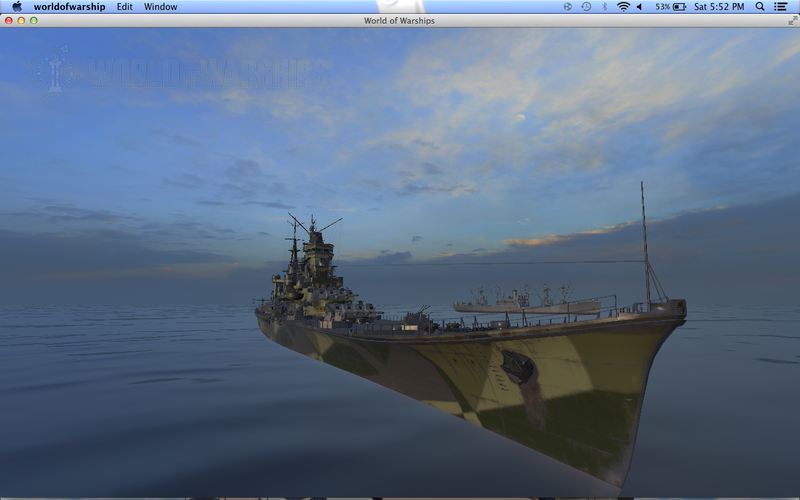Open the Notification Center list icon

[781, 7]
